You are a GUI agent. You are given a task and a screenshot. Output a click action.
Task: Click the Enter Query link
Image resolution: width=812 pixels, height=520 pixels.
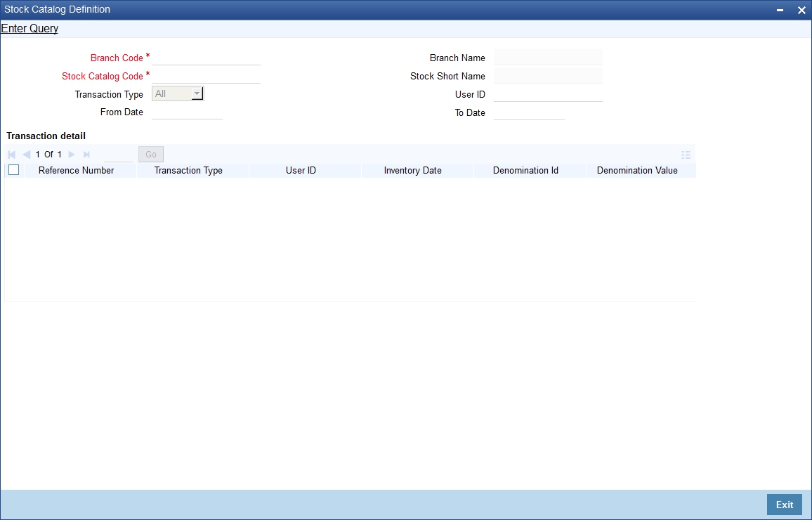pyautogui.click(x=30, y=29)
